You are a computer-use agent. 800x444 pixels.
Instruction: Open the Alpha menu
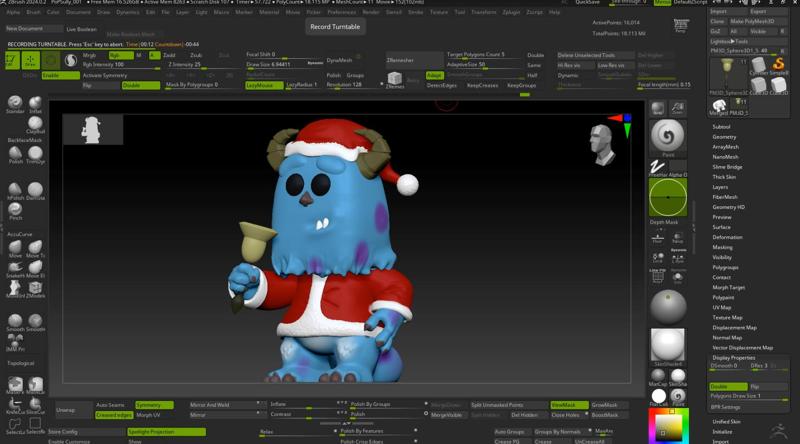pyautogui.click(x=13, y=12)
